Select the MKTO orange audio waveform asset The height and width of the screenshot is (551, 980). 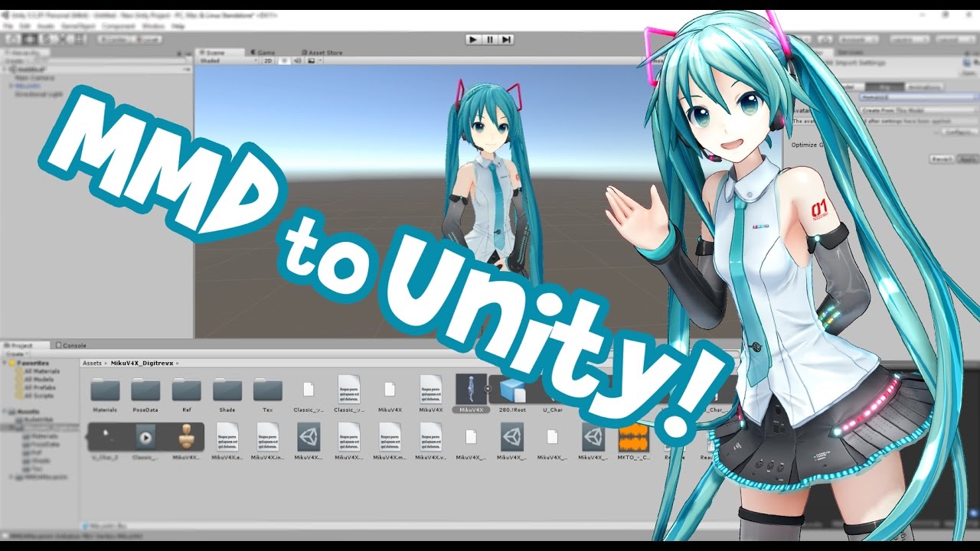point(633,437)
